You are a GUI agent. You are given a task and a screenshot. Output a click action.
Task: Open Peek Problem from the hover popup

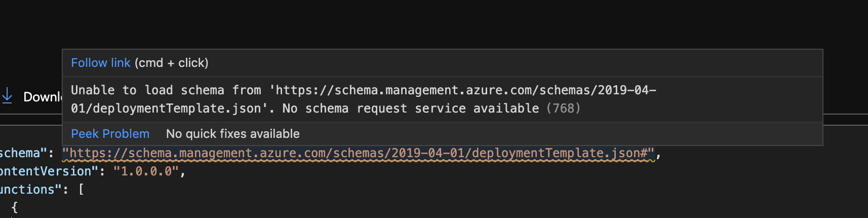[x=110, y=134]
